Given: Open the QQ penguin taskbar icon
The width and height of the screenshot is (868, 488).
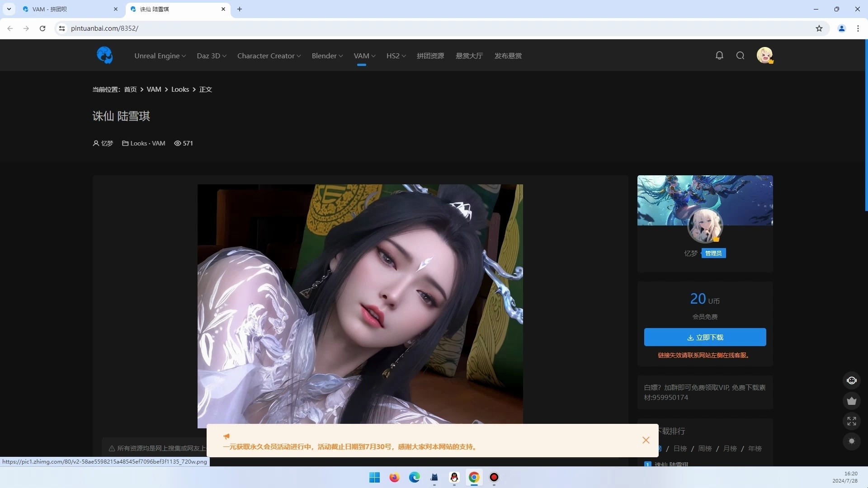Looking at the screenshot, I should click(454, 478).
